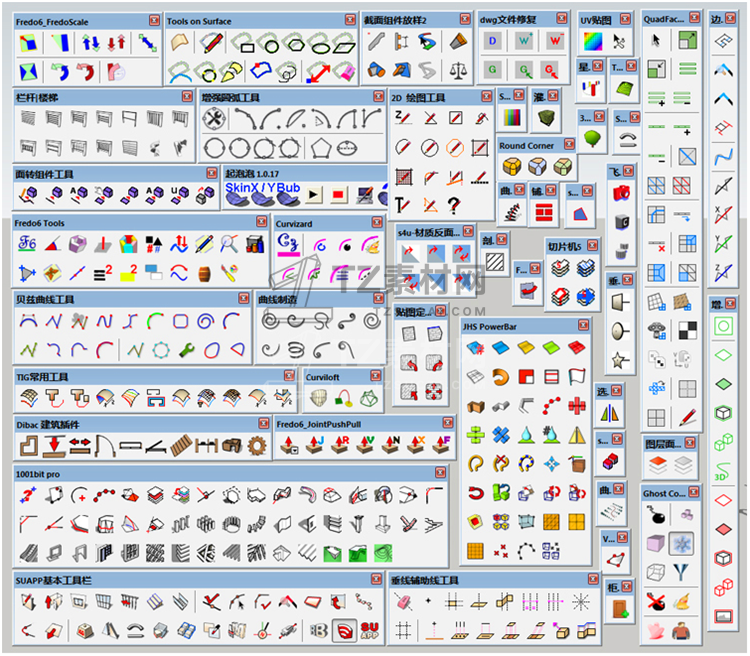
Task: Click the white flag icon in JHS PowerBar
Action: click(x=577, y=377)
